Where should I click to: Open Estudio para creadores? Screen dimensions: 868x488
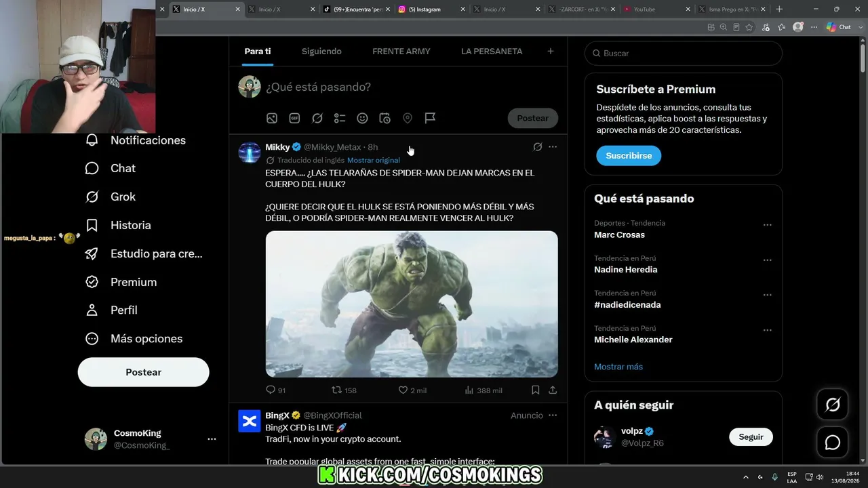[x=143, y=253]
